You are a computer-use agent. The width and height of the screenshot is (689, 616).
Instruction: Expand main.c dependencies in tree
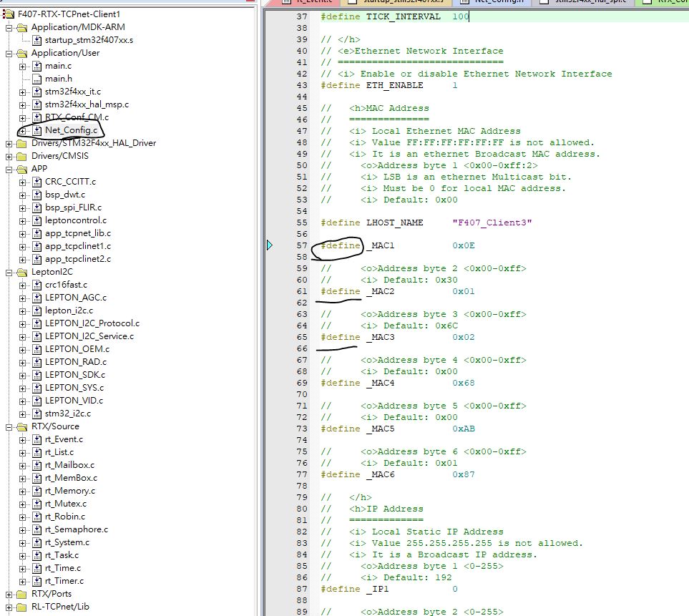(22, 67)
